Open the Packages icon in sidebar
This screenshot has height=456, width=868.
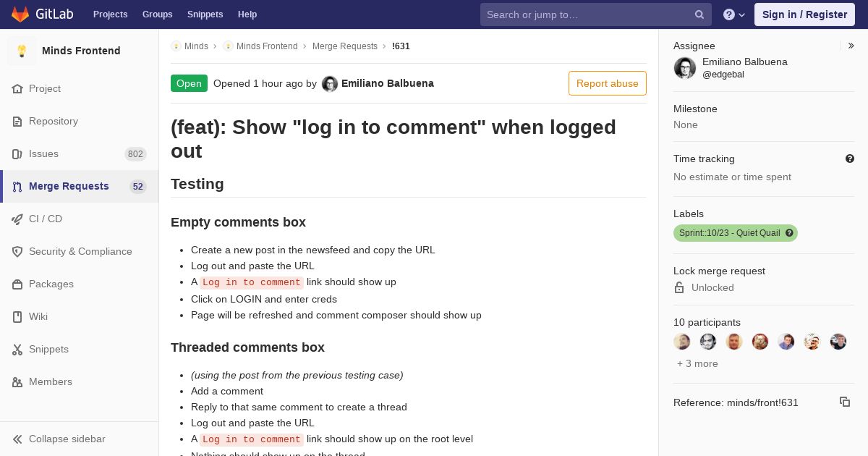tap(17, 284)
